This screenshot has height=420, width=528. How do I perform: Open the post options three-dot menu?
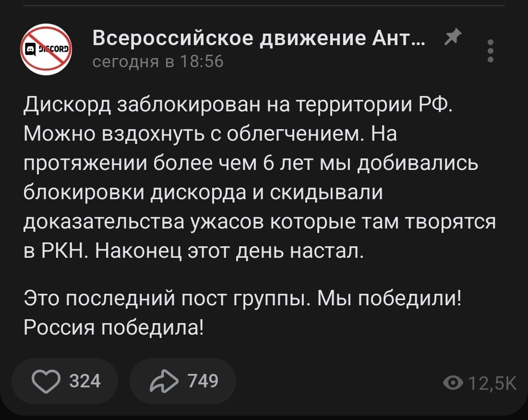[x=491, y=52]
